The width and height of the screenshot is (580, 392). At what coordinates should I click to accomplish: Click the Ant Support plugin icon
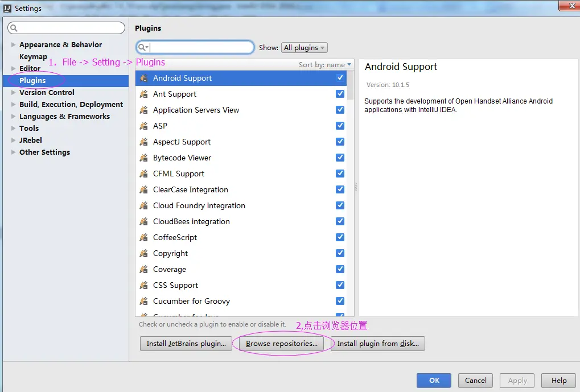(x=144, y=94)
